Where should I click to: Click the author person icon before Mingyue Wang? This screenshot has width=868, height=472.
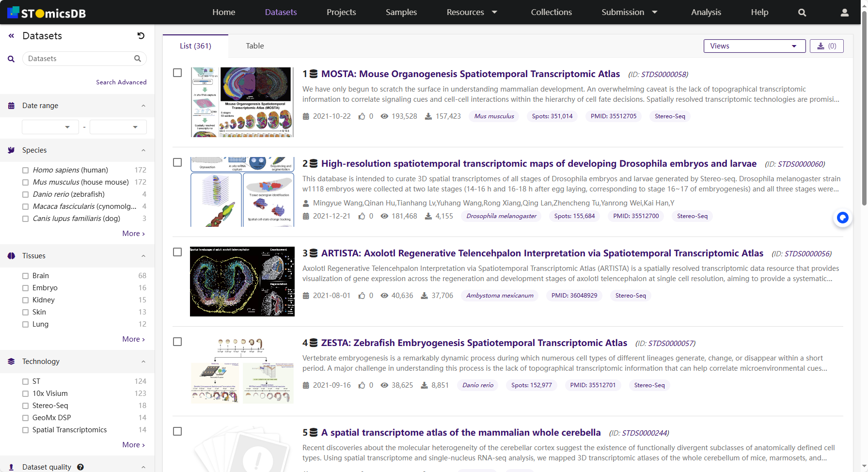point(306,203)
